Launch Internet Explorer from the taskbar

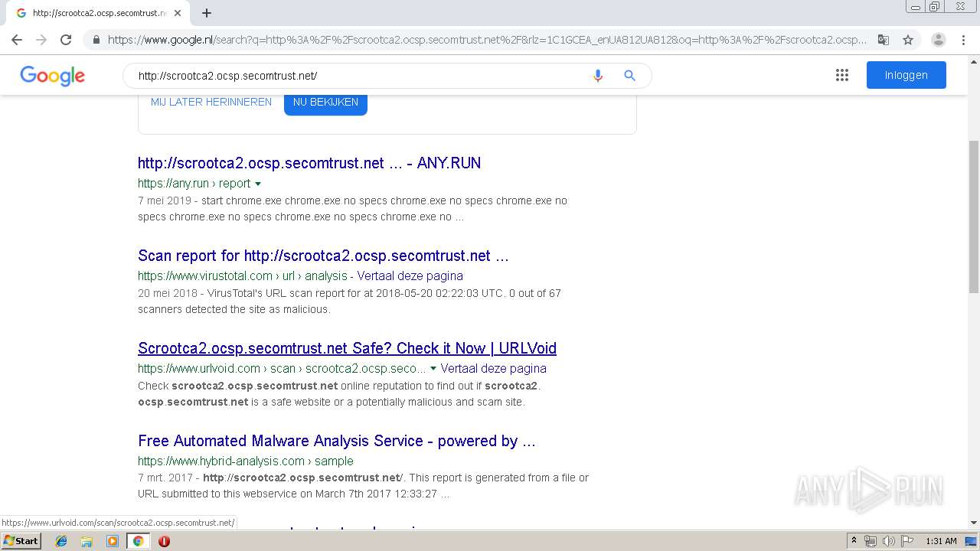point(61,541)
